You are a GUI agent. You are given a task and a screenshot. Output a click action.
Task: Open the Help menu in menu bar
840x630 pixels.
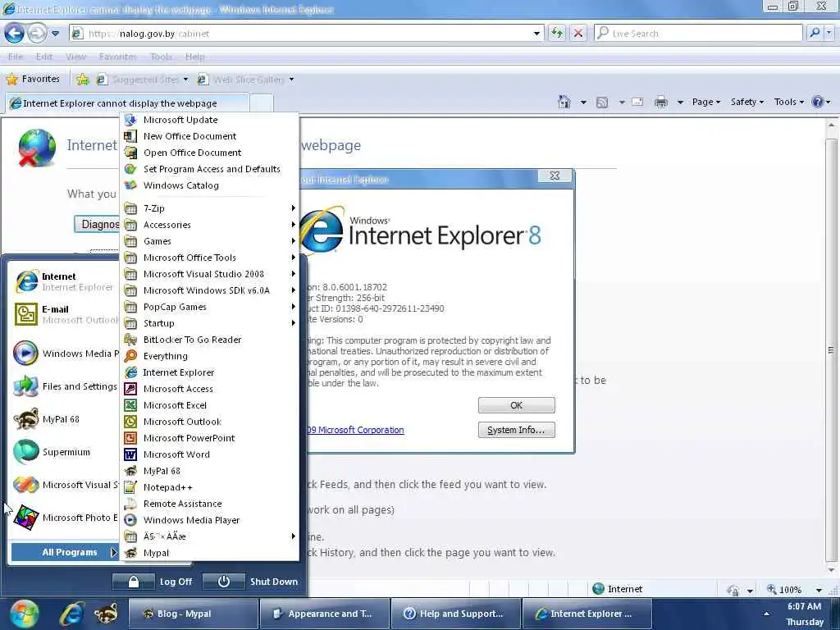195,57
